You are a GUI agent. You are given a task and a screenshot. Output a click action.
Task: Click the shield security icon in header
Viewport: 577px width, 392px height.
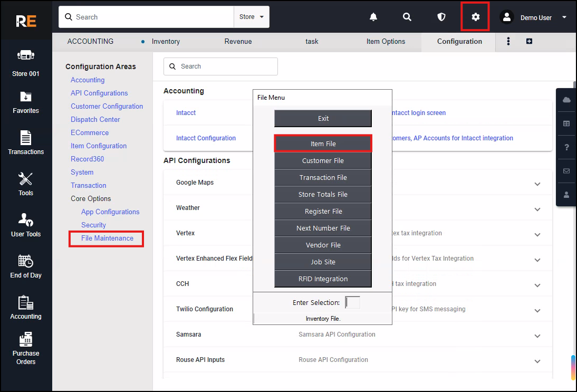pyautogui.click(x=441, y=17)
